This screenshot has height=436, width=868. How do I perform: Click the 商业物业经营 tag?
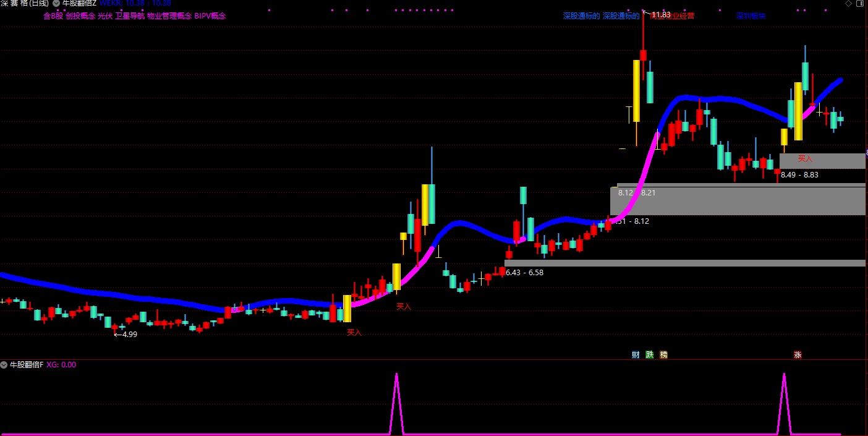tap(672, 16)
